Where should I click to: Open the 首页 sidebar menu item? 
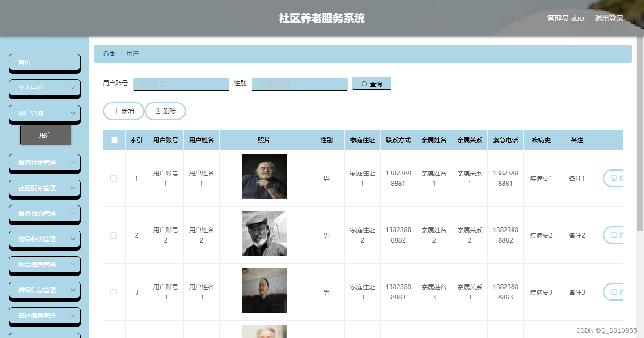[x=44, y=62]
